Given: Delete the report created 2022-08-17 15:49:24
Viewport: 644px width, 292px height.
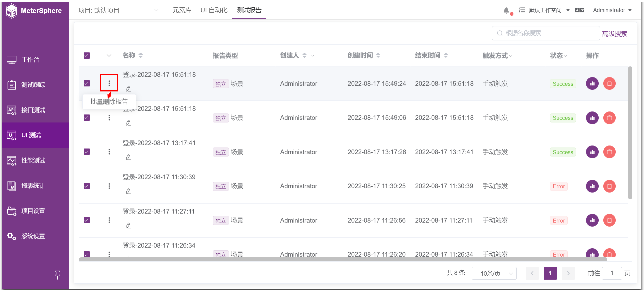Looking at the screenshot, I should (609, 83).
